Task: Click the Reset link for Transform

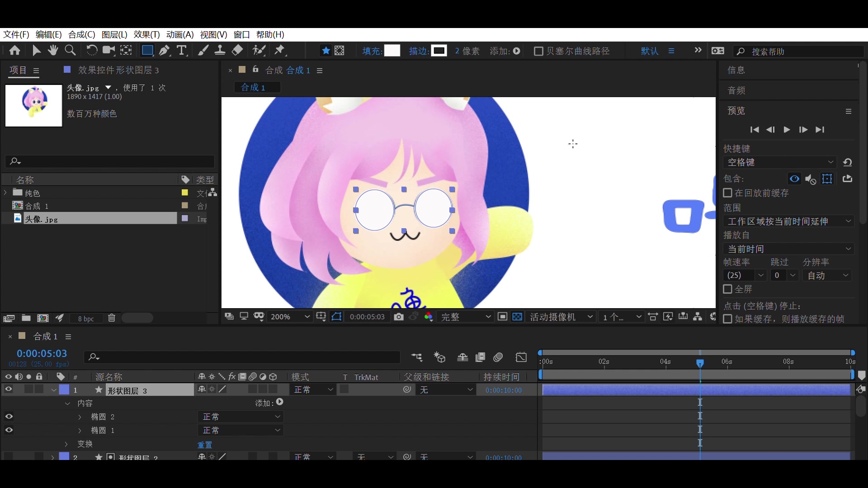Action: coord(205,445)
